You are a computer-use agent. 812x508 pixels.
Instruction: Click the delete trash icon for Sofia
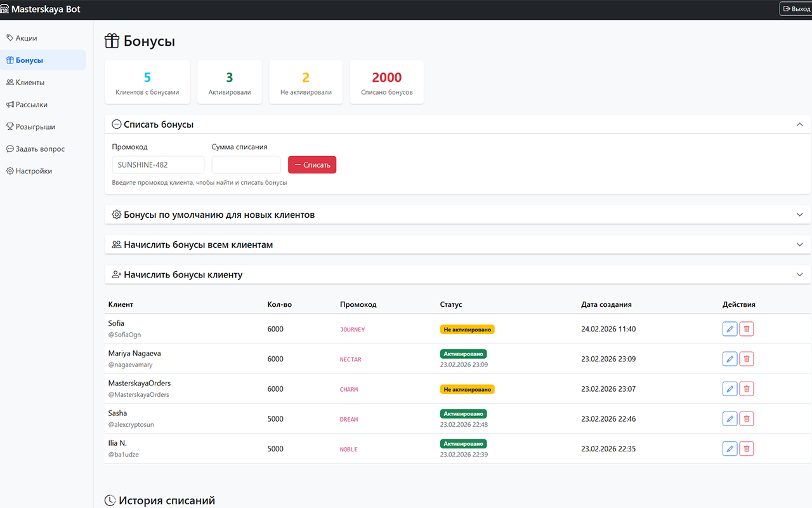(747, 329)
